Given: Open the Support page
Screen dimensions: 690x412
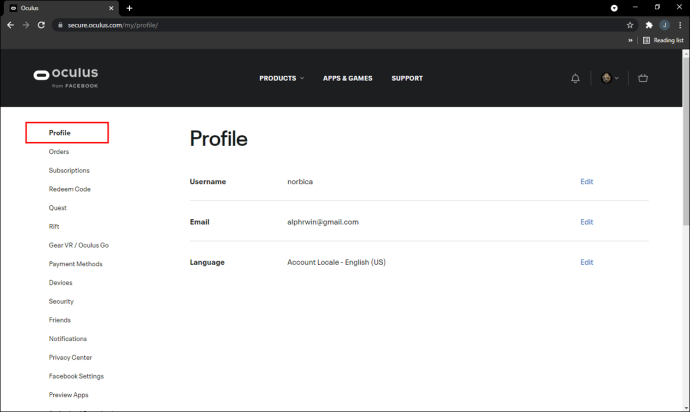Looking at the screenshot, I should point(407,78).
